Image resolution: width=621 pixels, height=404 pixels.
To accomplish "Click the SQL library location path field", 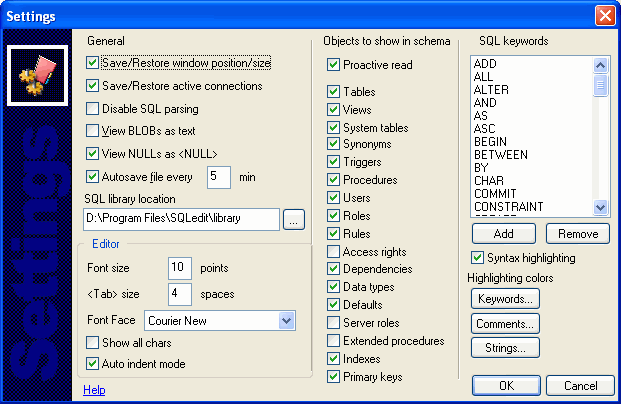I will (181, 219).
